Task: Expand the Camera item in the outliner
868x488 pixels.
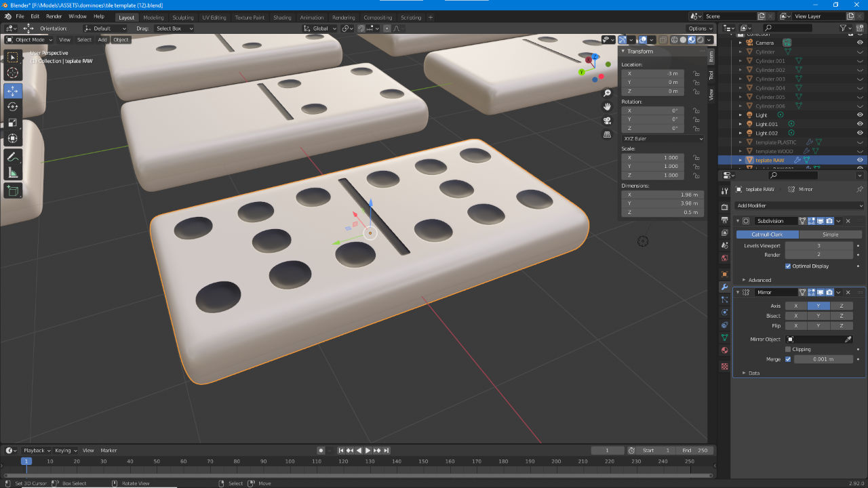Action: [741, 43]
